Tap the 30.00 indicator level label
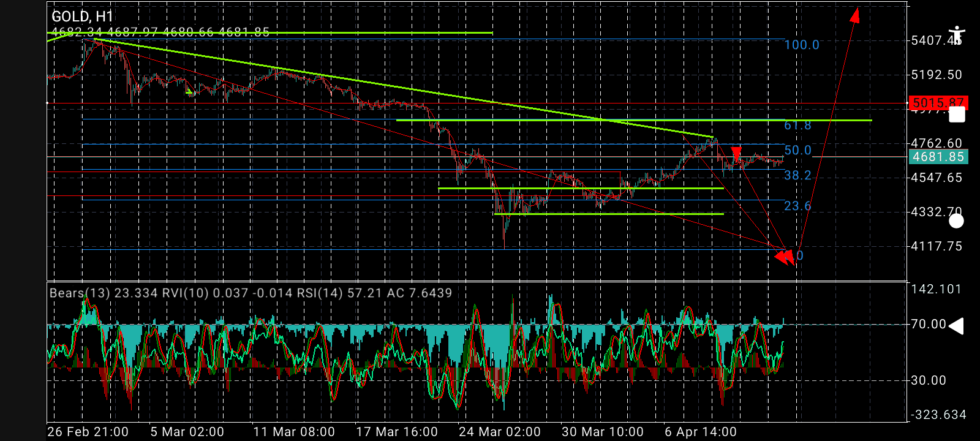 coord(929,380)
